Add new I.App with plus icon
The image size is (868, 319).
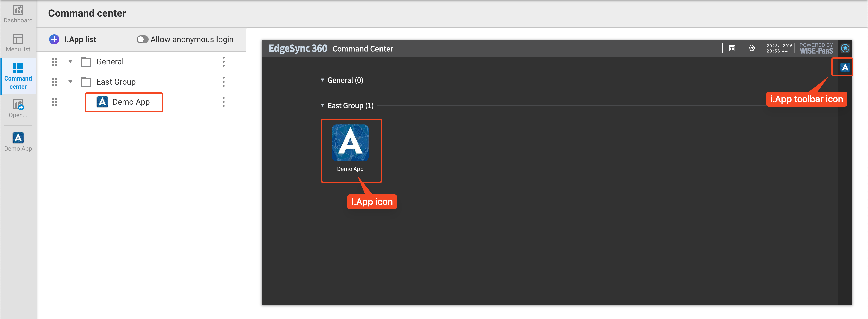pos(54,39)
